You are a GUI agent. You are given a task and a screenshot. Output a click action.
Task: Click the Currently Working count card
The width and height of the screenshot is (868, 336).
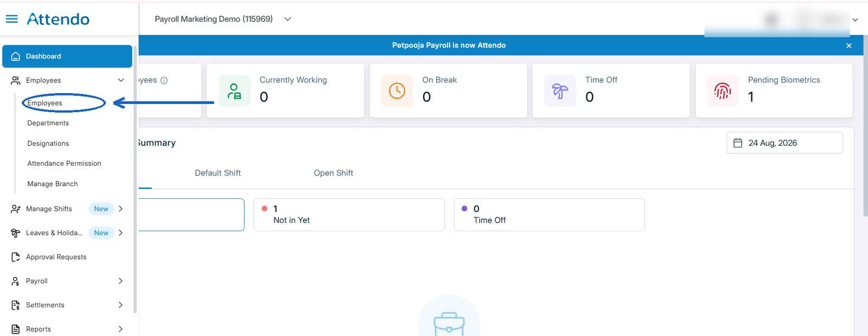pos(285,91)
